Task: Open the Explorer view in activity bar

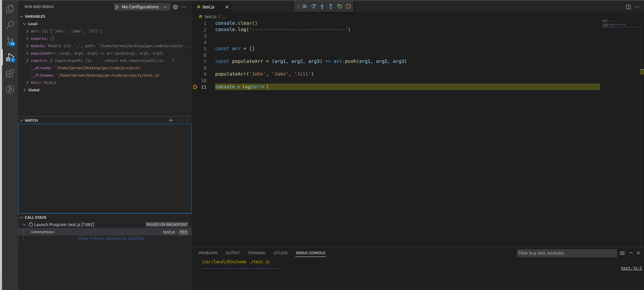Action: pyautogui.click(x=10, y=9)
